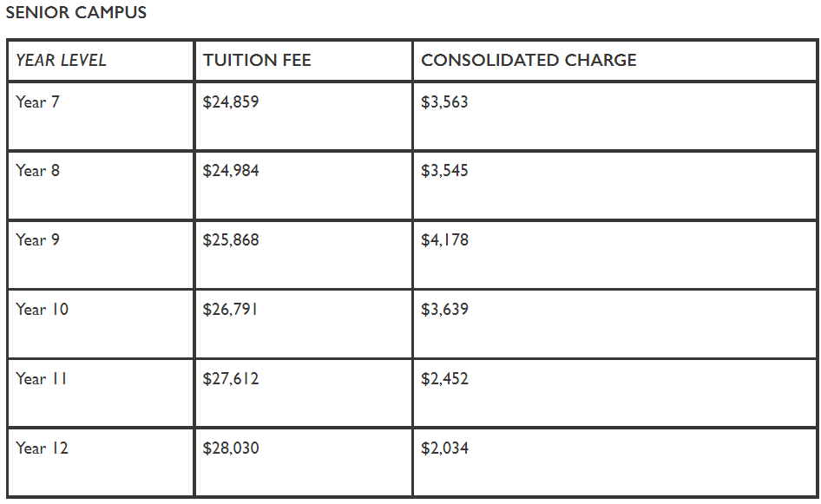Click the $3,563 consolidated charge value
Viewport: 821px width, 504px height.
click(444, 101)
